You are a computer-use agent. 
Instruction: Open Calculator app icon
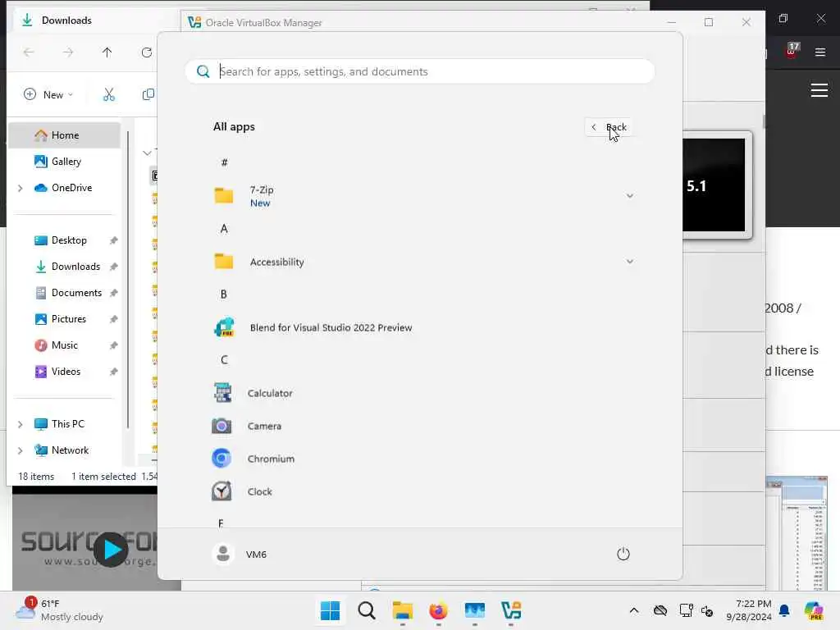221,393
